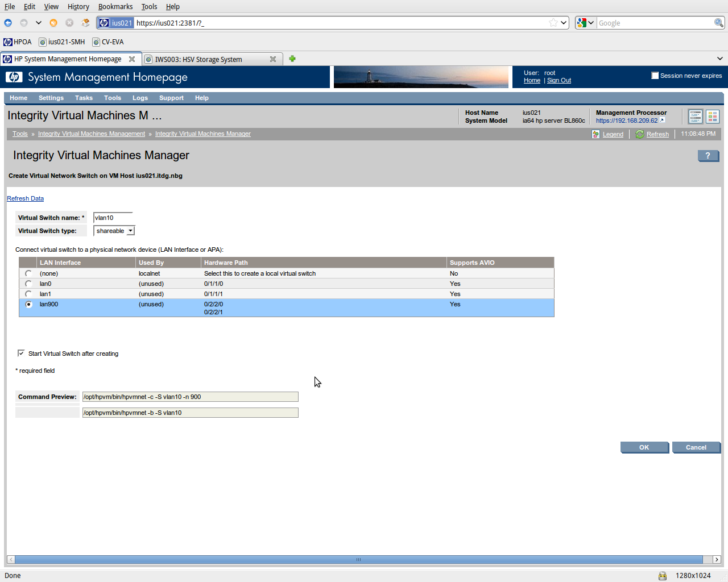Click the browser Forward arrow
The width and height of the screenshot is (728, 582).
pos(24,23)
